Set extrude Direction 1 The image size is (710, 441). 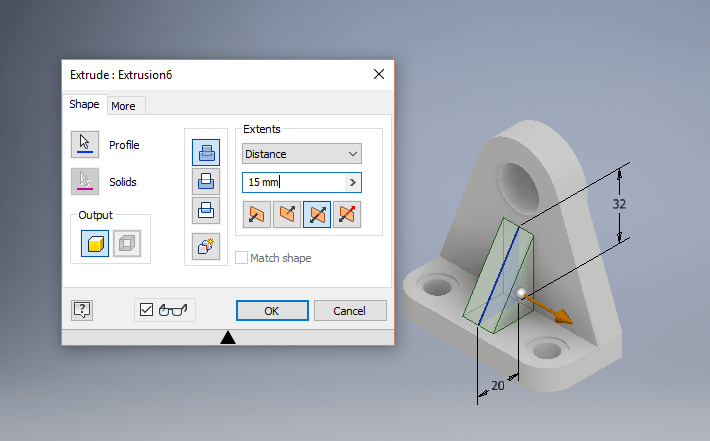(257, 215)
